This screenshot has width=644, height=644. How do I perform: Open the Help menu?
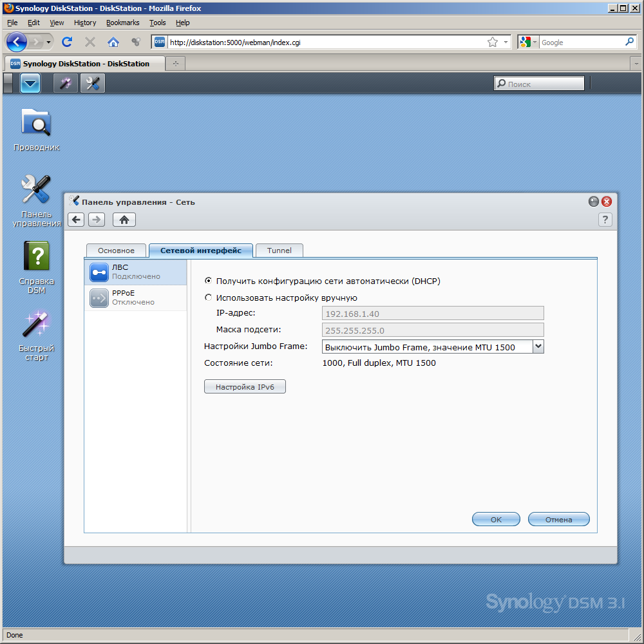pyautogui.click(x=183, y=23)
